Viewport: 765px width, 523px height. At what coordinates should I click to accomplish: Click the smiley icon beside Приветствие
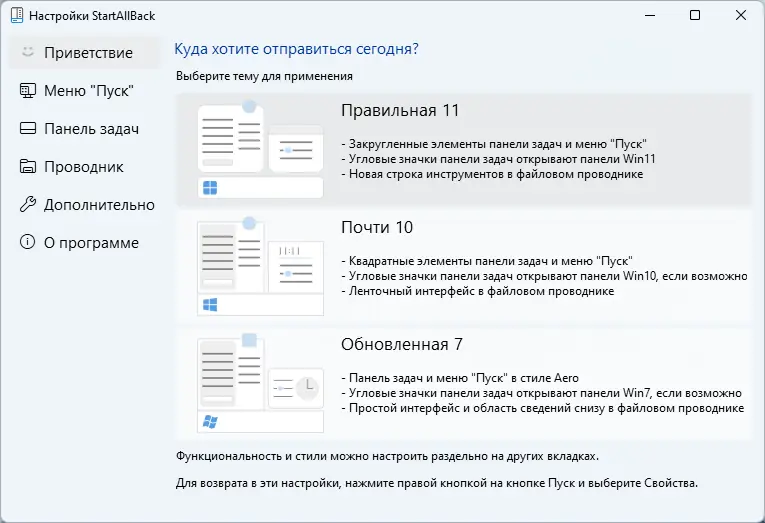tap(28, 52)
